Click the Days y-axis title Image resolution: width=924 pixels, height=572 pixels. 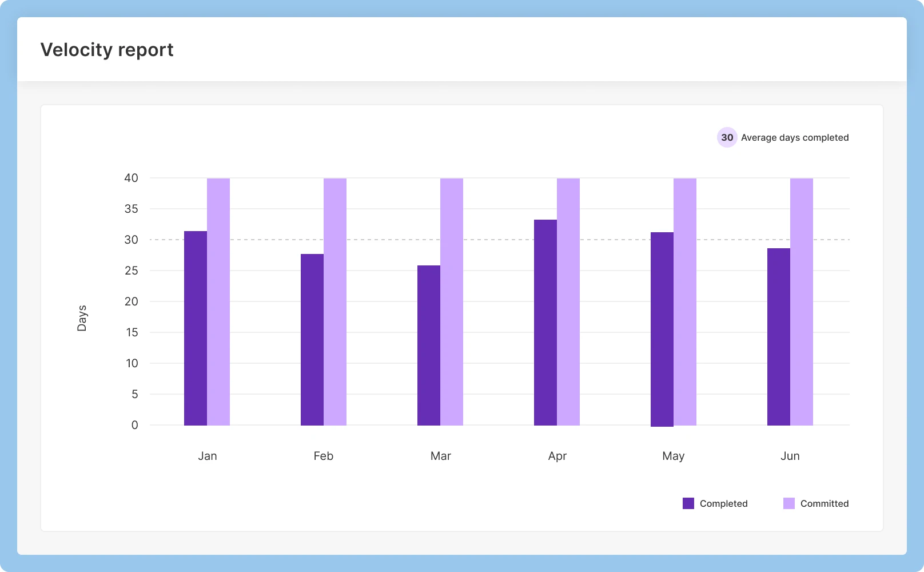[x=82, y=318]
